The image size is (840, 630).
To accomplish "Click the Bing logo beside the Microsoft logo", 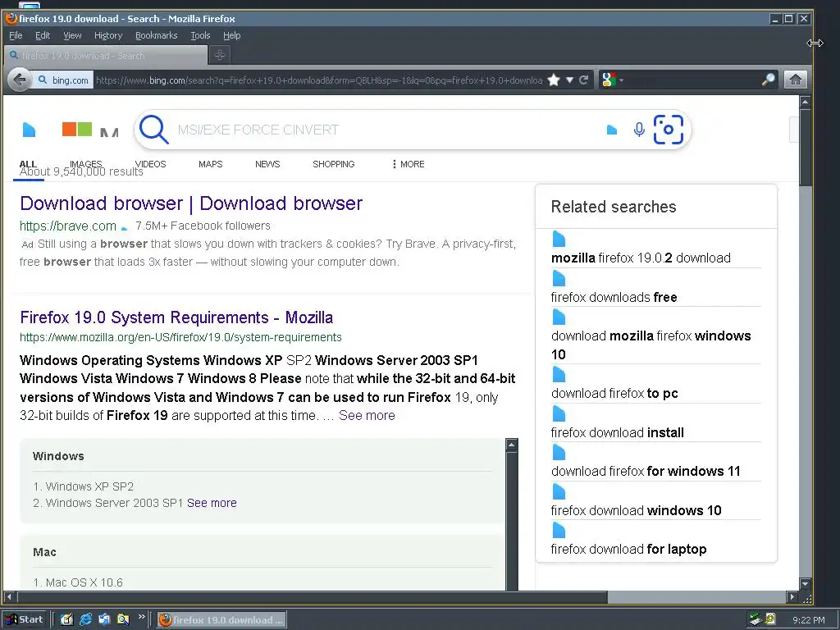I will tap(29, 130).
